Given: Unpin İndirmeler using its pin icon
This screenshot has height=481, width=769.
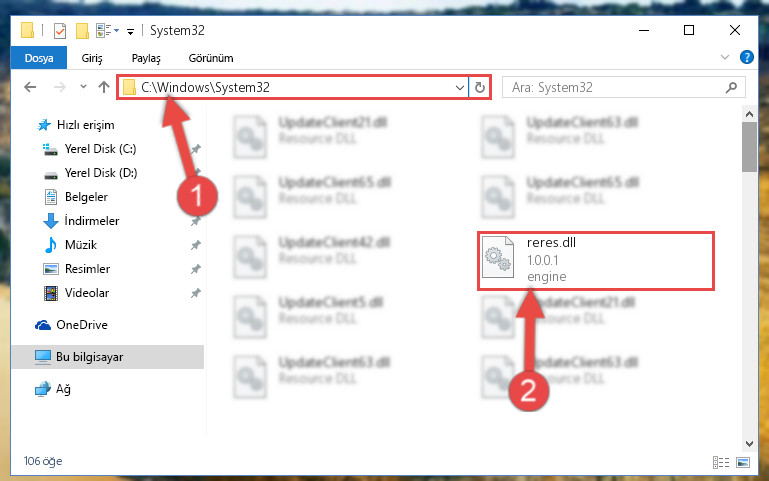Looking at the screenshot, I should (196, 221).
